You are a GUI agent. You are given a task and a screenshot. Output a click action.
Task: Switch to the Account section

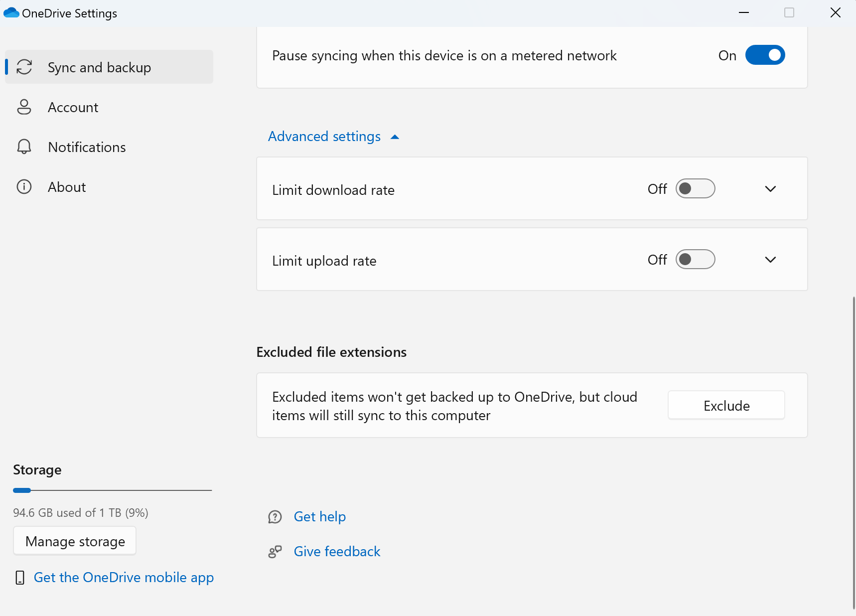tap(73, 107)
